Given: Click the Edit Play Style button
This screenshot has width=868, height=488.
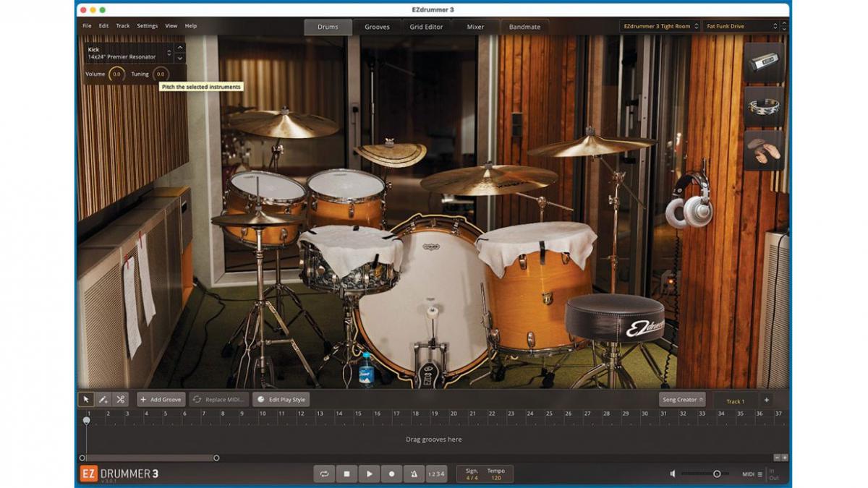Looking at the screenshot, I should (x=281, y=400).
